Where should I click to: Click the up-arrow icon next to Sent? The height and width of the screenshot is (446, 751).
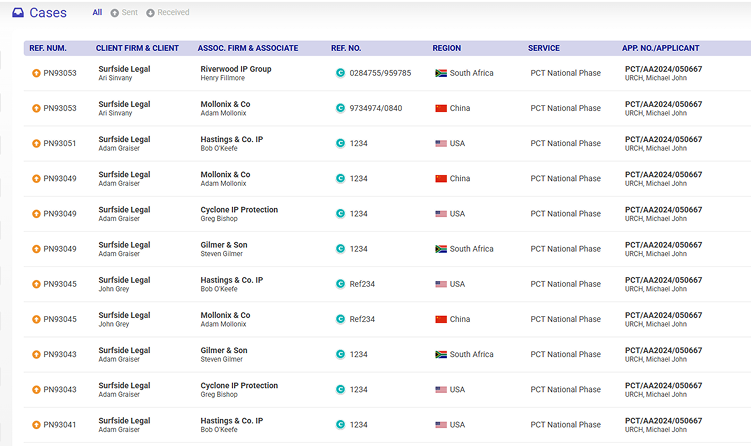[114, 13]
